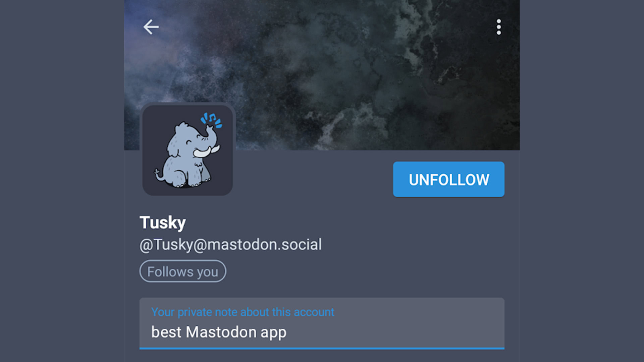This screenshot has height=362, width=644.
Task: View the Tusky elephant avatar
Action: click(x=187, y=150)
